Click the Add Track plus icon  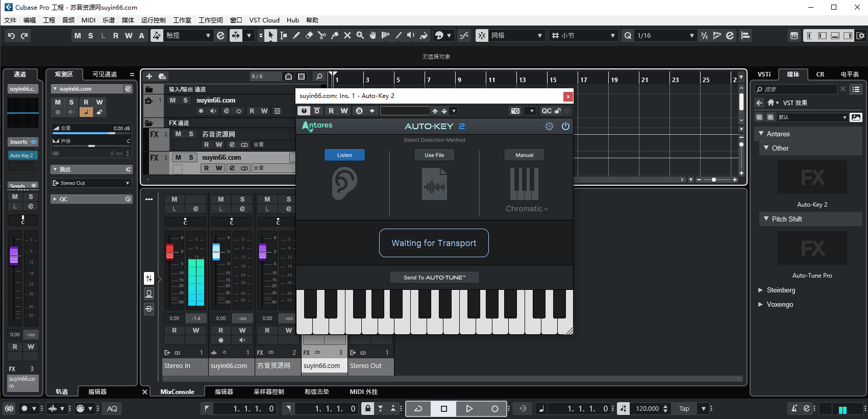[x=150, y=77]
